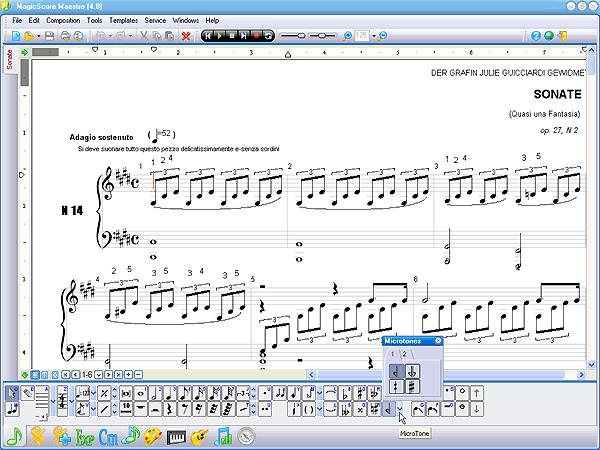600x450 pixels.
Task: Click the Print icon in toolbar
Action: click(x=65, y=36)
